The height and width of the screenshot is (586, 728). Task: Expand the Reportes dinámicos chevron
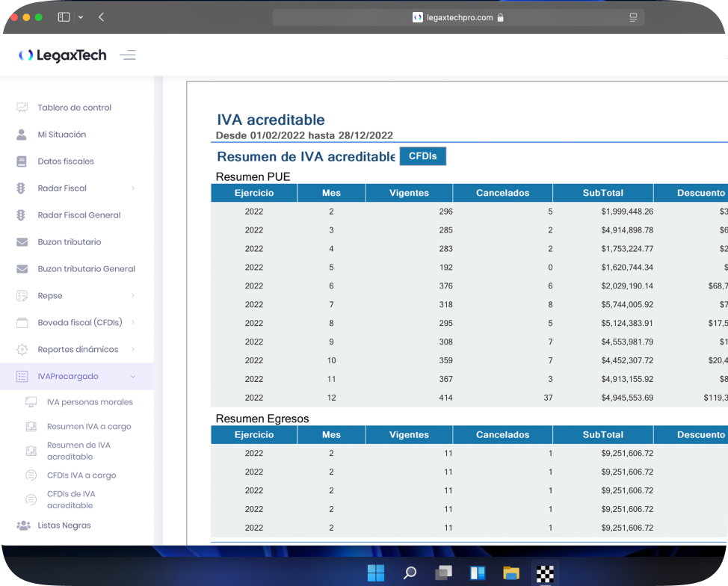point(133,350)
